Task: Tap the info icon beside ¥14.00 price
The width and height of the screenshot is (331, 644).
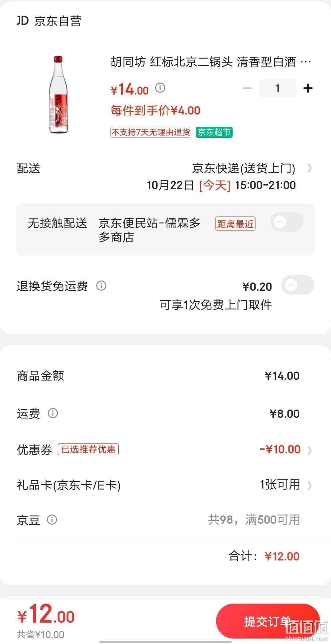Action: click(160, 88)
